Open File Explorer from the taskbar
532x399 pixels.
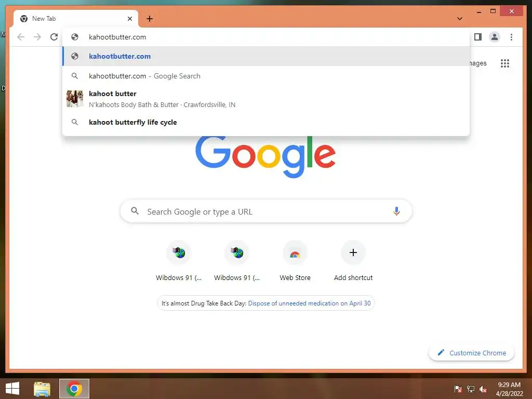42,389
